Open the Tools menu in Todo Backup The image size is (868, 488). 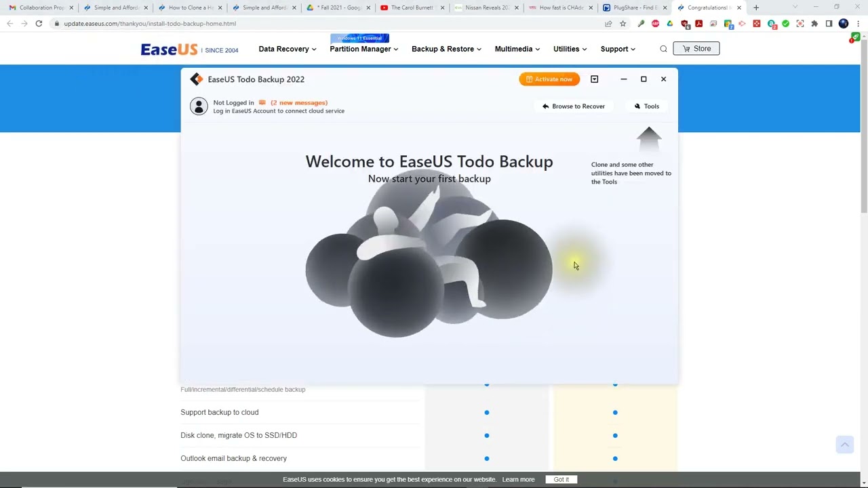646,106
